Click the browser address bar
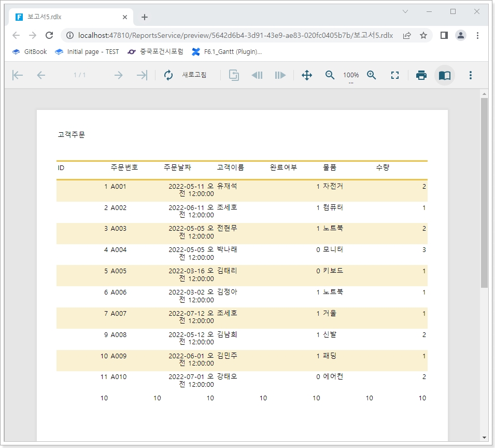Image resolution: width=495 pixels, height=448 pixels. point(233,35)
